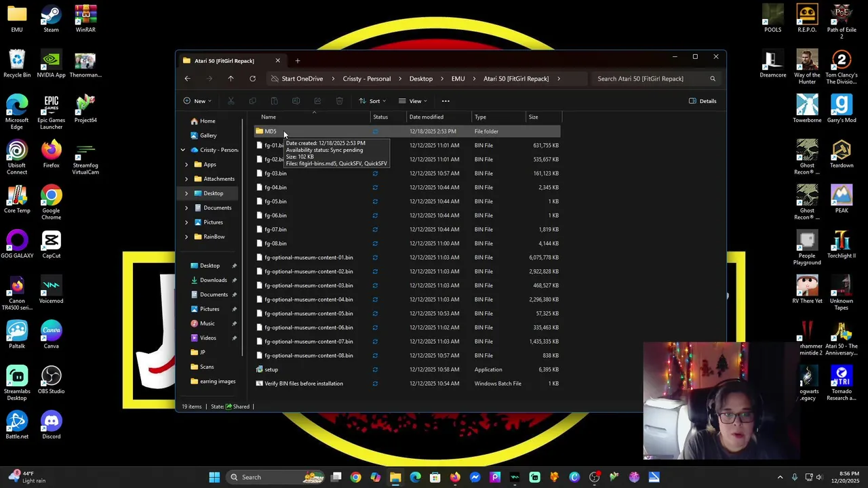
Task: Open Discord desktop icon
Action: click(51, 425)
